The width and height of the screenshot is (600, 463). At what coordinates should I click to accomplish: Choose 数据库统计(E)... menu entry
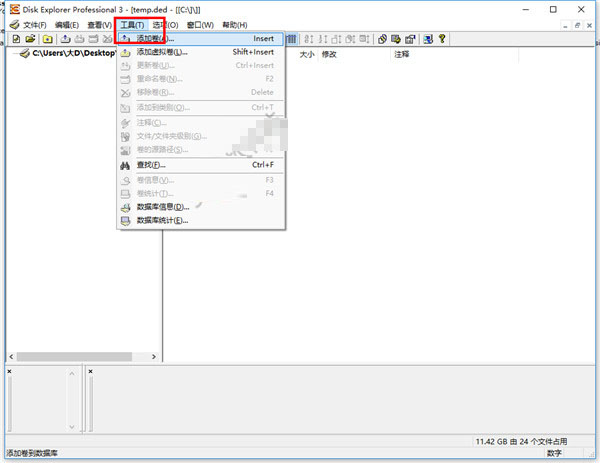[201, 220]
